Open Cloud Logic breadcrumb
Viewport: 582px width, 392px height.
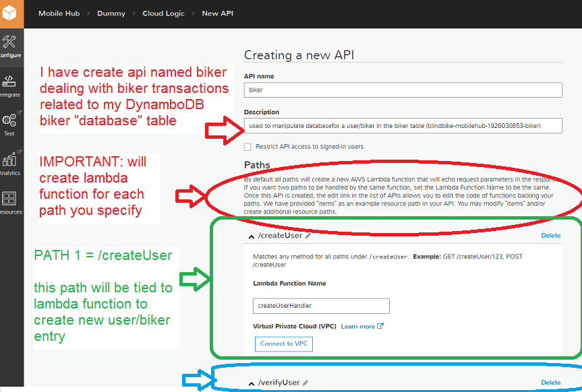163,13
